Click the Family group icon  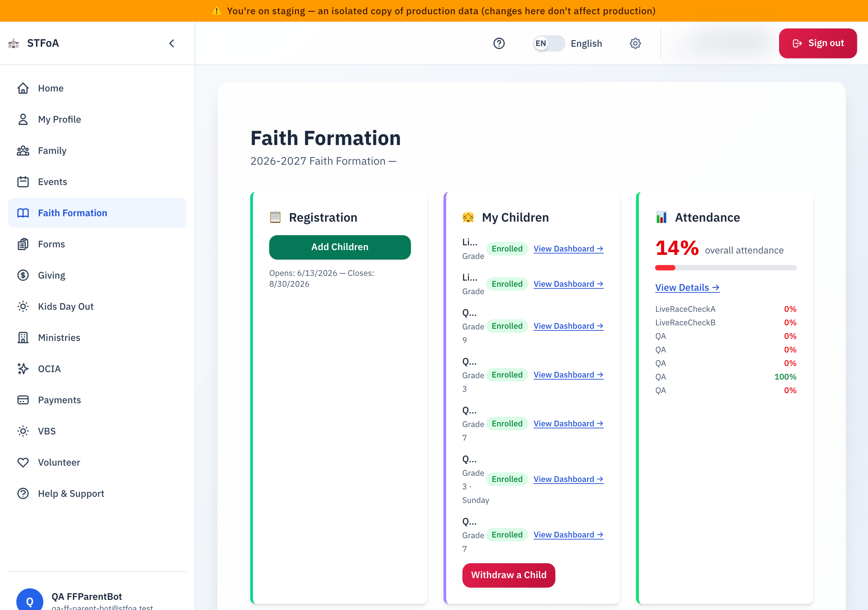click(23, 150)
